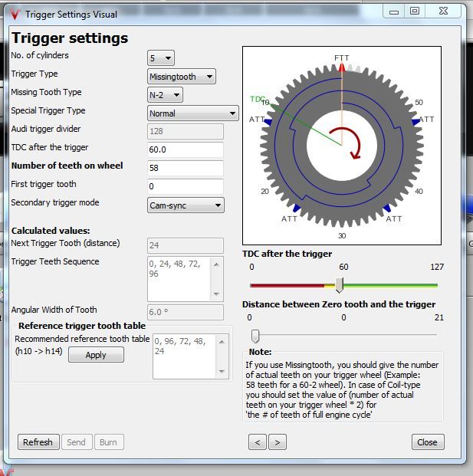Viewport: 473px width, 476px height.
Task: Click the Refresh button
Action: 38,442
